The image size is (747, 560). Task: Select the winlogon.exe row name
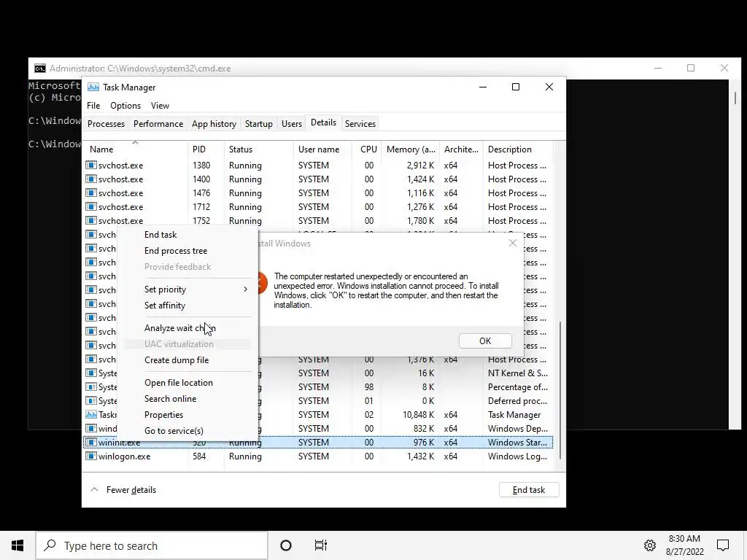124,456
